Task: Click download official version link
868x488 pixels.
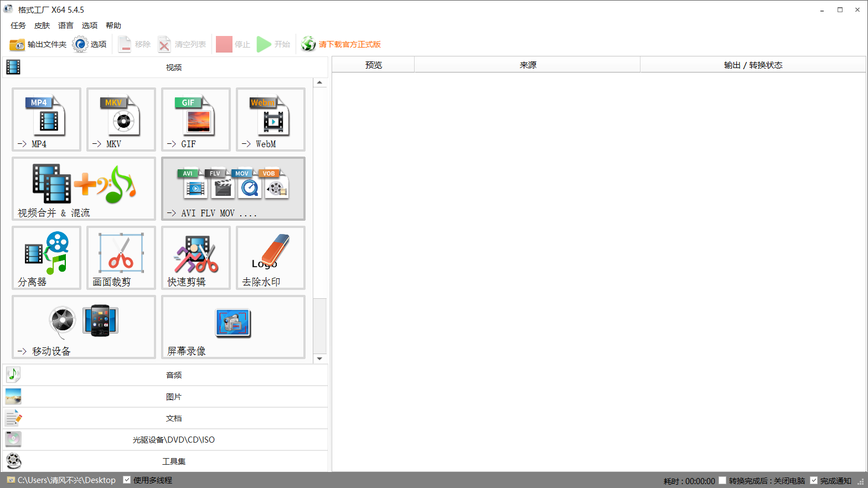Action: click(x=349, y=44)
